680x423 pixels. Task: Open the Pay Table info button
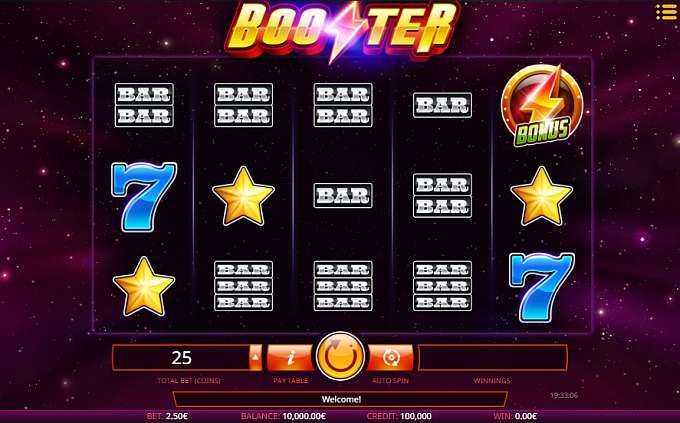pyautogui.click(x=290, y=358)
